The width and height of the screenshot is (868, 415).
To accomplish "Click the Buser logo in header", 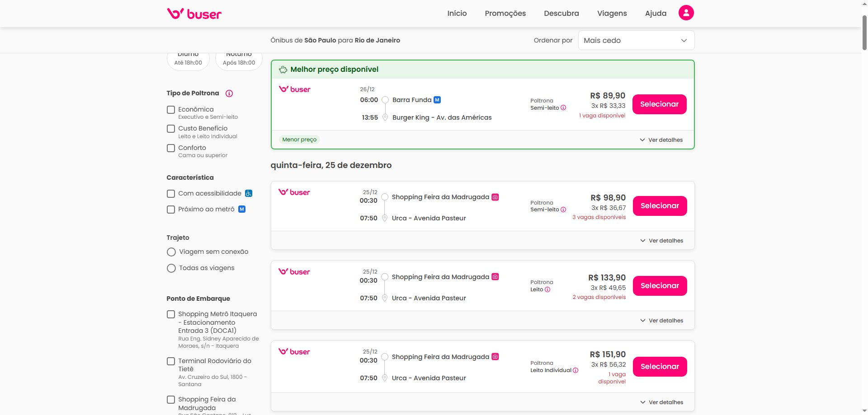I will tap(194, 14).
